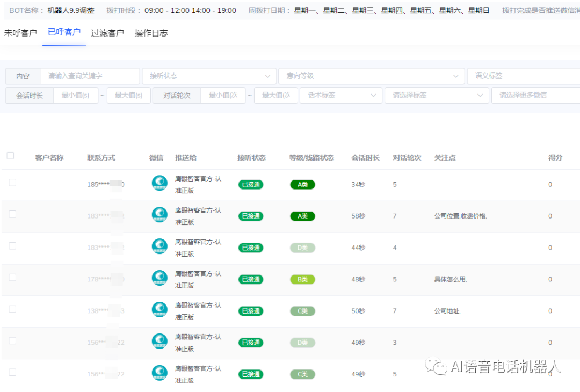The width and height of the screenshot is (580, 392).
Task: Check the checkbox next to the 138 customer
Action: 10,309
